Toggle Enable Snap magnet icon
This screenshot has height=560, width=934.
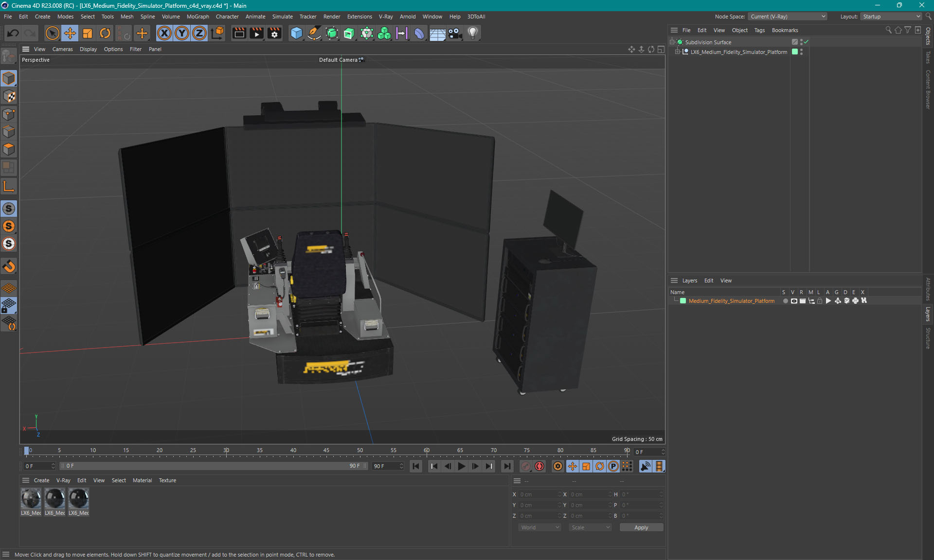click(9, 266)
